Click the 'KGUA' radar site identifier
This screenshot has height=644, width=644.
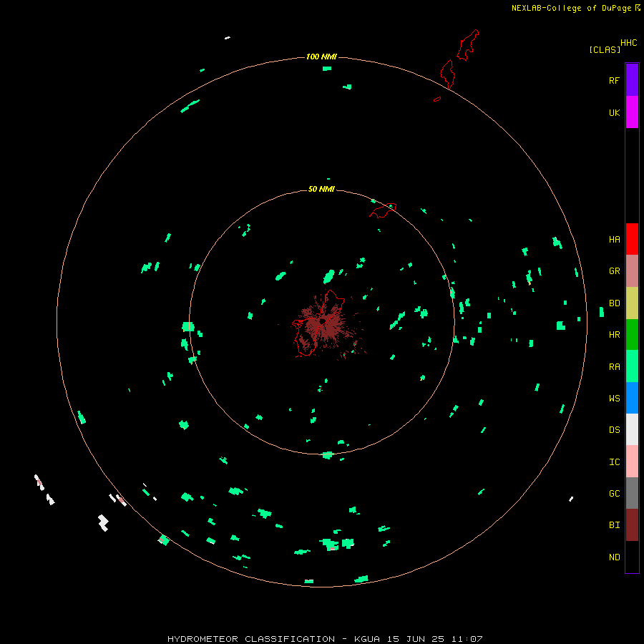pyautogui.click(x=367, y=639)
